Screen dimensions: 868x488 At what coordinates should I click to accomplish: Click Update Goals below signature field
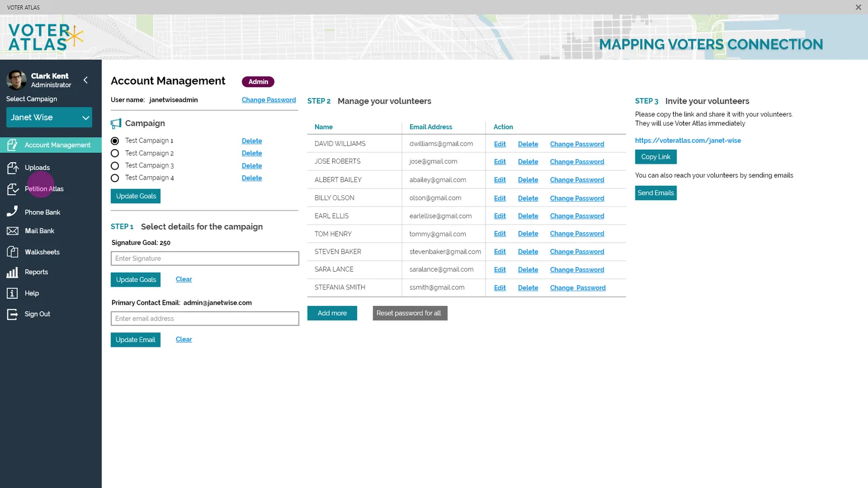(136, 280)
